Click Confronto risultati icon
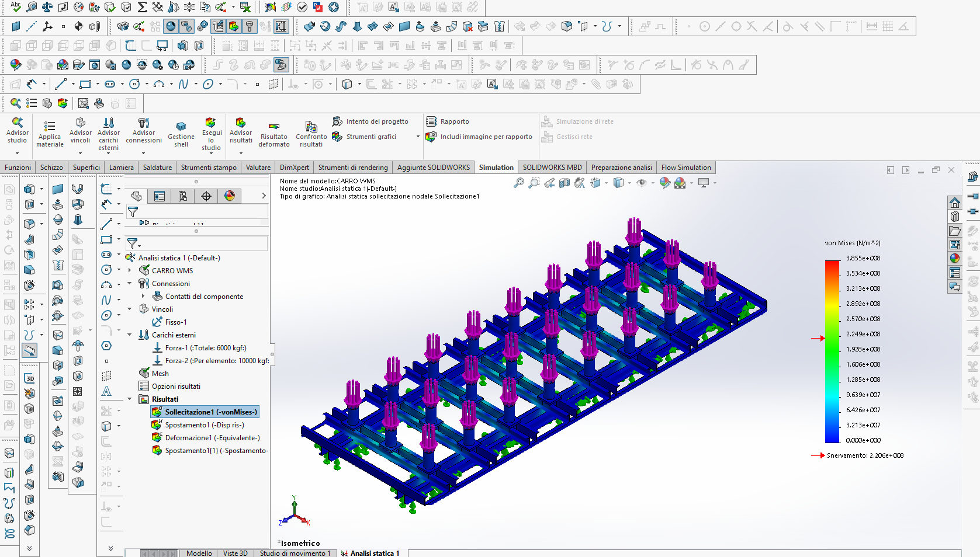This screenshot has height=557, width=980. [311, 126]
